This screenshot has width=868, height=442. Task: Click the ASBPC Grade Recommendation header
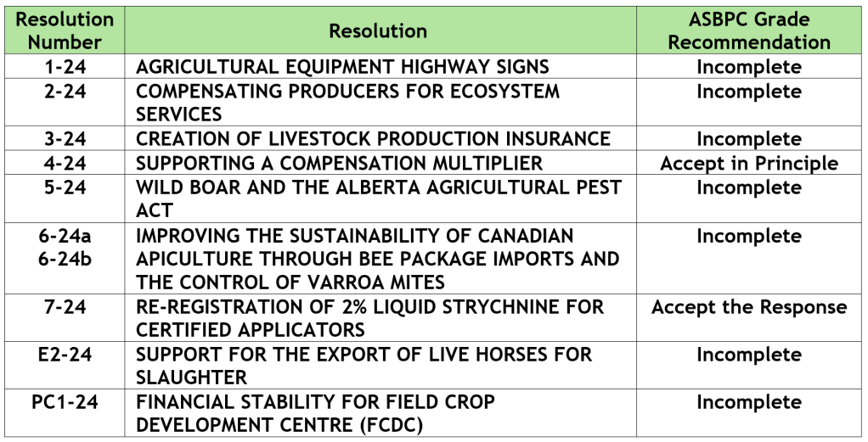(748, 30)
